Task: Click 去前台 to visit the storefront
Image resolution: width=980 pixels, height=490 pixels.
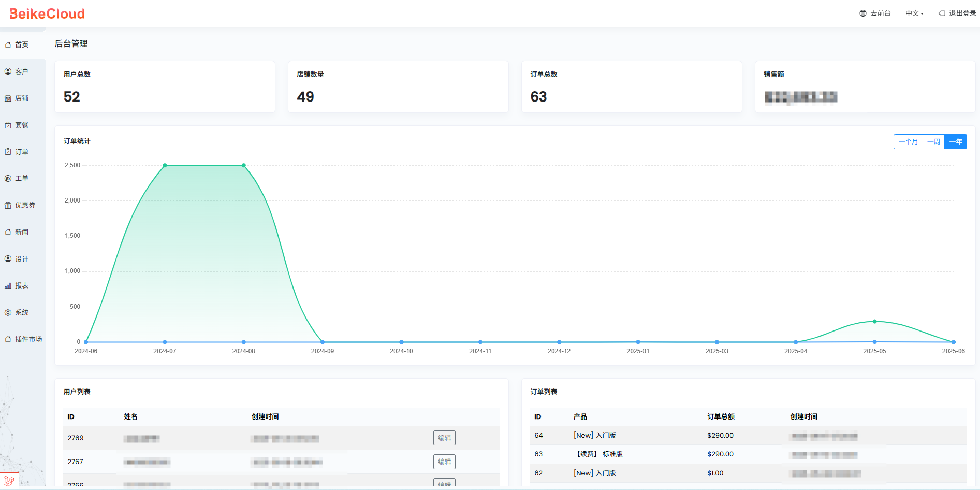Action: (880, 13)
